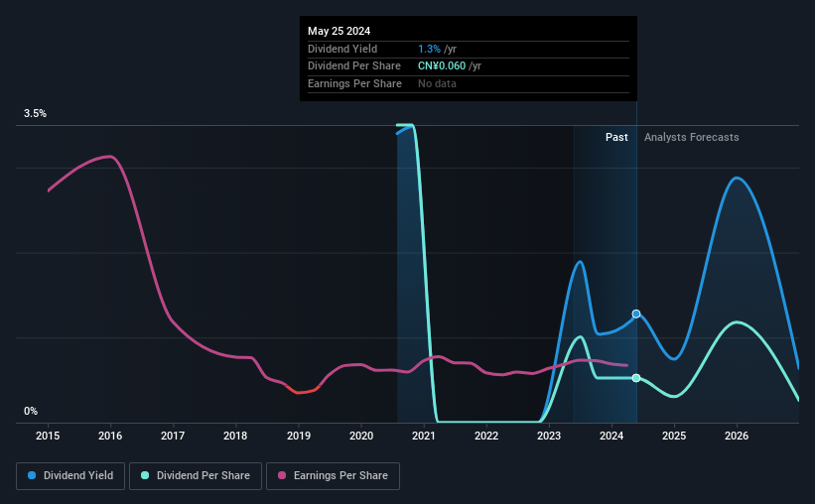
Task: Click the tooltip 'Dividend Per Share' row label
Action: point(354,66)
